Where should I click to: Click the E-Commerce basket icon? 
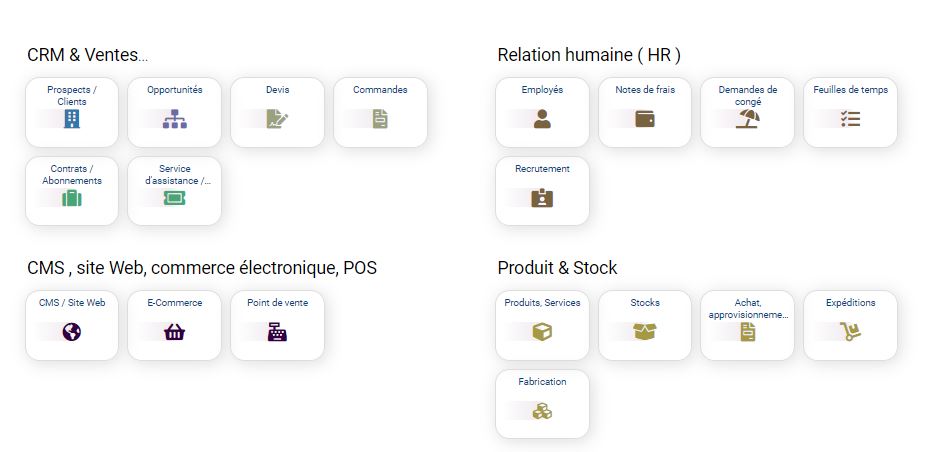point(175,332)
